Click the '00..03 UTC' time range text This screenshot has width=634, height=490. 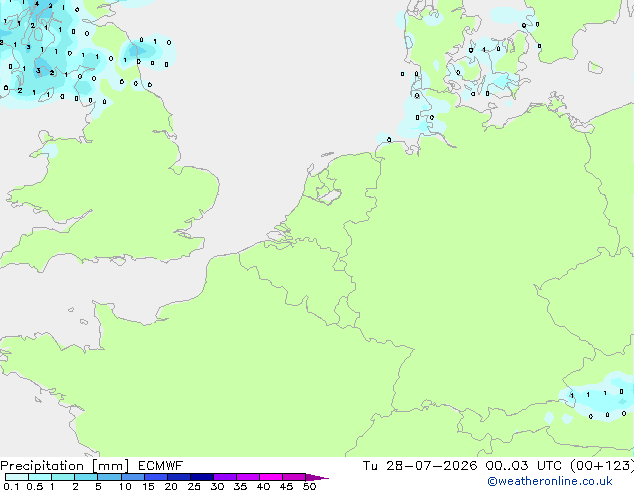(523, 466)
